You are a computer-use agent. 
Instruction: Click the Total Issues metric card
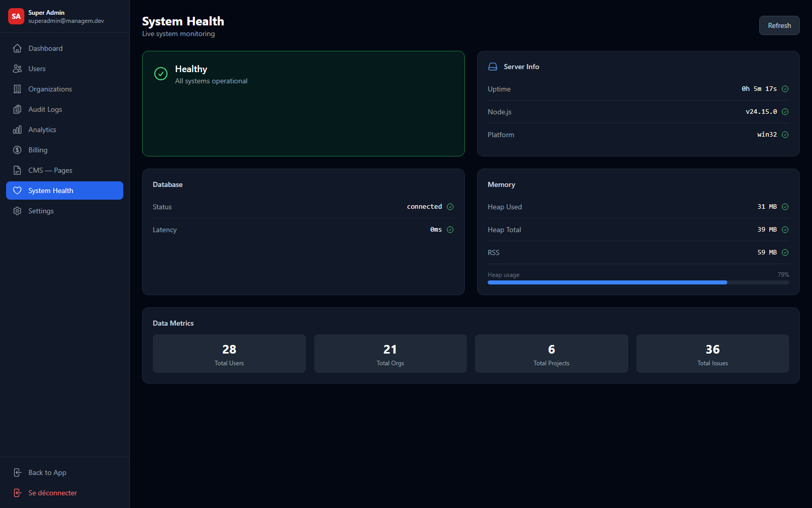[713, 354]
